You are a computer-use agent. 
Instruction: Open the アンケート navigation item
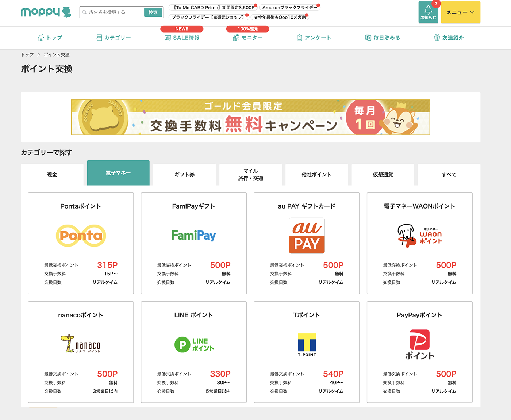click(x=314, y=38)
